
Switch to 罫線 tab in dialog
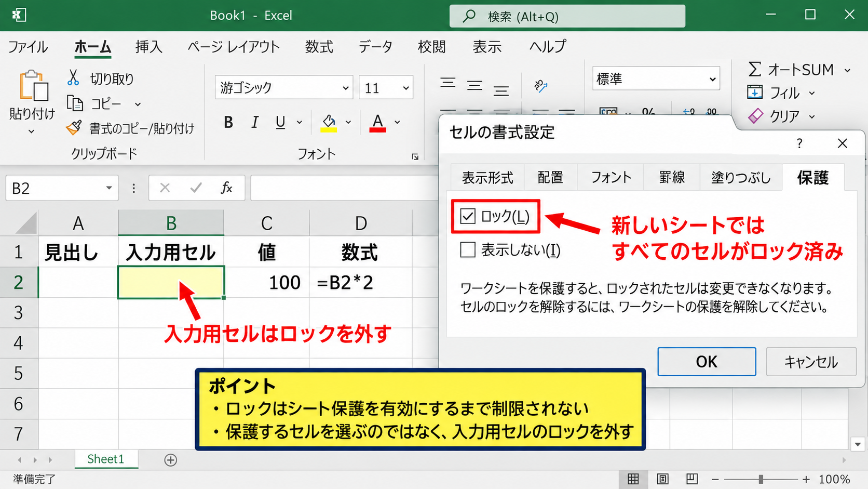(672, 178)
